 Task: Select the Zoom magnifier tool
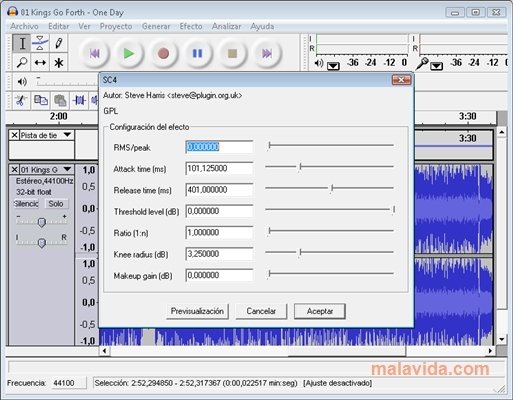(22, 62)
